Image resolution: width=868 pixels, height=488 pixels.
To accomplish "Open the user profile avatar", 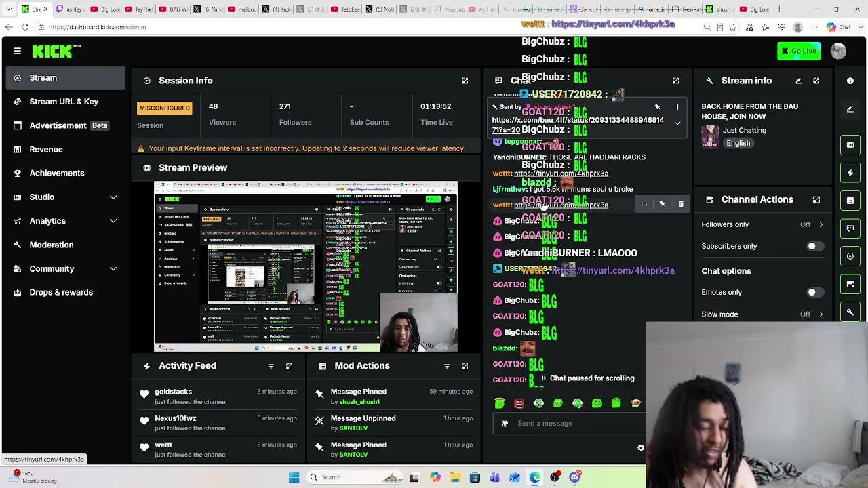I will click(838, 51).
